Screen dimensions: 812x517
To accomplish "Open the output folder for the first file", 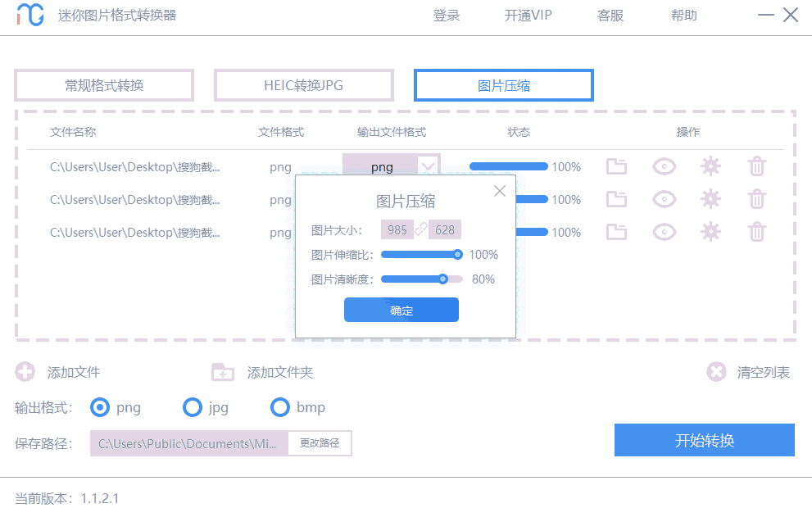I will [x=616, y=166].
